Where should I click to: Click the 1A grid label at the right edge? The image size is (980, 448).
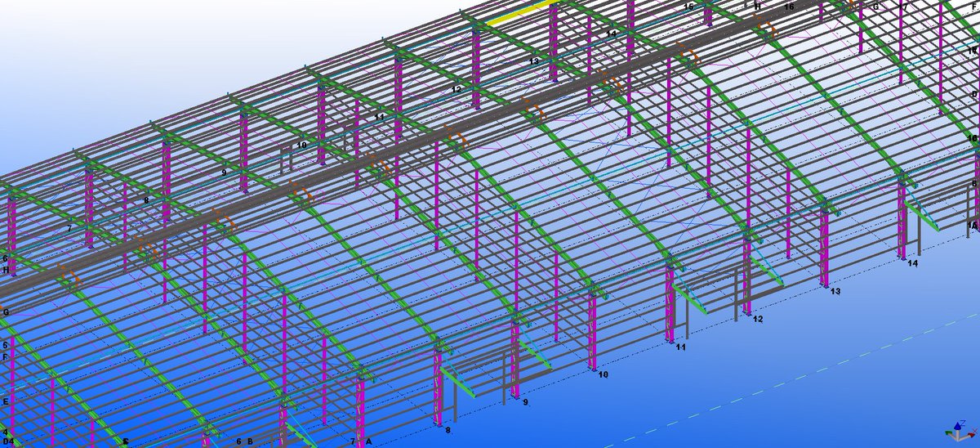click(x=972, y=225)
